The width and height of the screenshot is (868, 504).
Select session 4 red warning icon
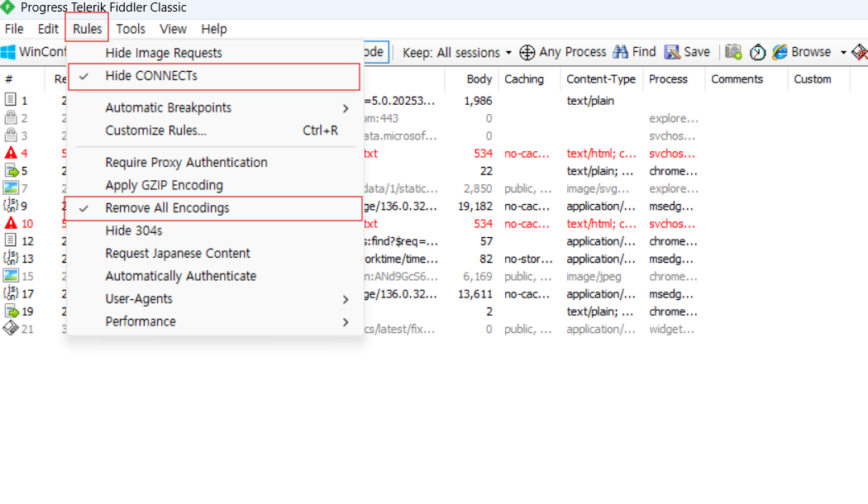tap(11, 153)
